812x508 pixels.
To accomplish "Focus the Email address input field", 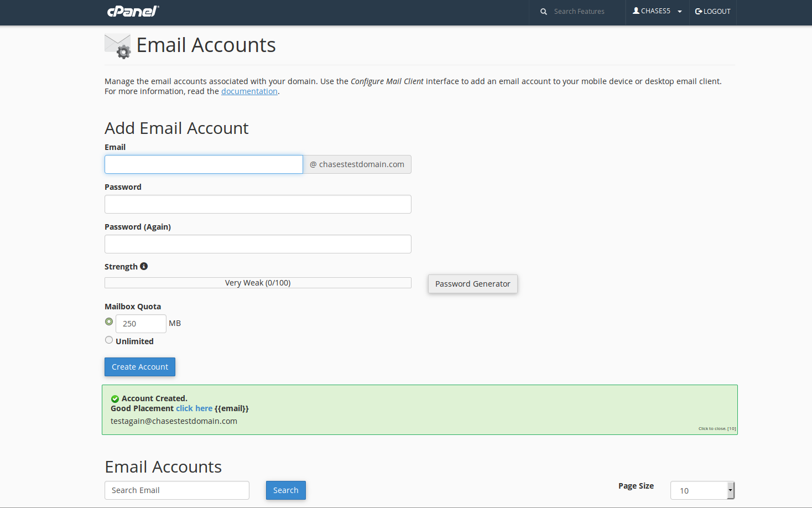I will [204, 164].
